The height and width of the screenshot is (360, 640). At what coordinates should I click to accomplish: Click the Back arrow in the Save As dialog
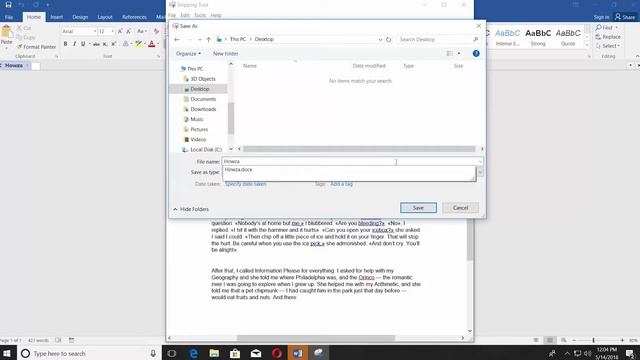point(177,40)
